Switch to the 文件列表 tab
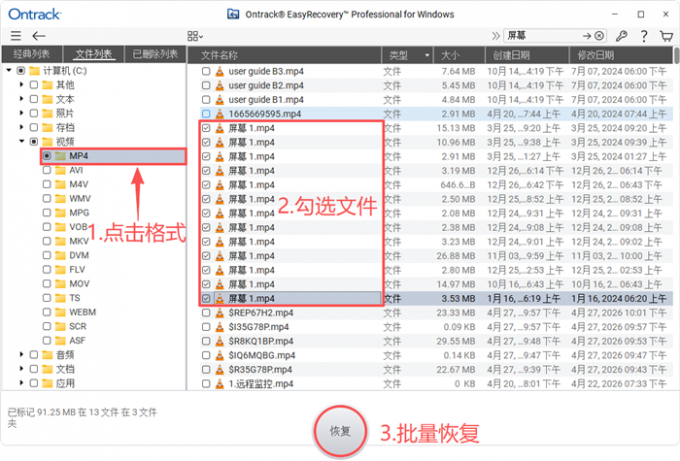The image size is (680, 461). point(94,54)
